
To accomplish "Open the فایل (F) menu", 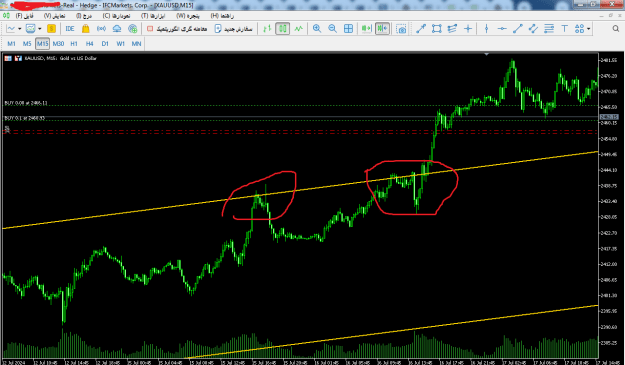I will click(x=24, y=16).
